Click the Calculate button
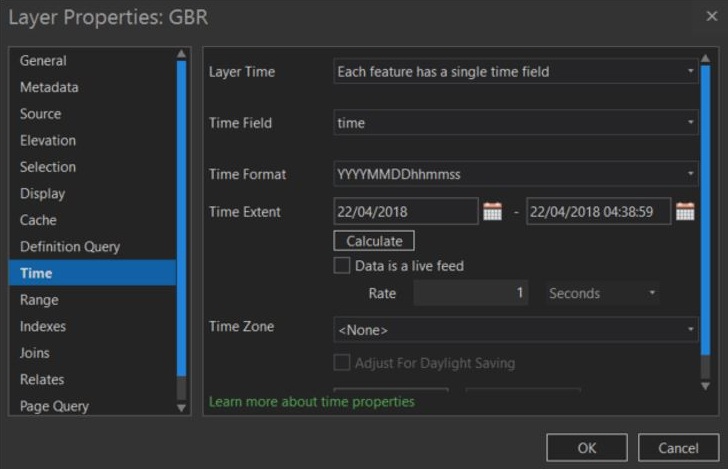Image resolution: width=728 pixels, height=469 pixels. (x=374, y=241)
